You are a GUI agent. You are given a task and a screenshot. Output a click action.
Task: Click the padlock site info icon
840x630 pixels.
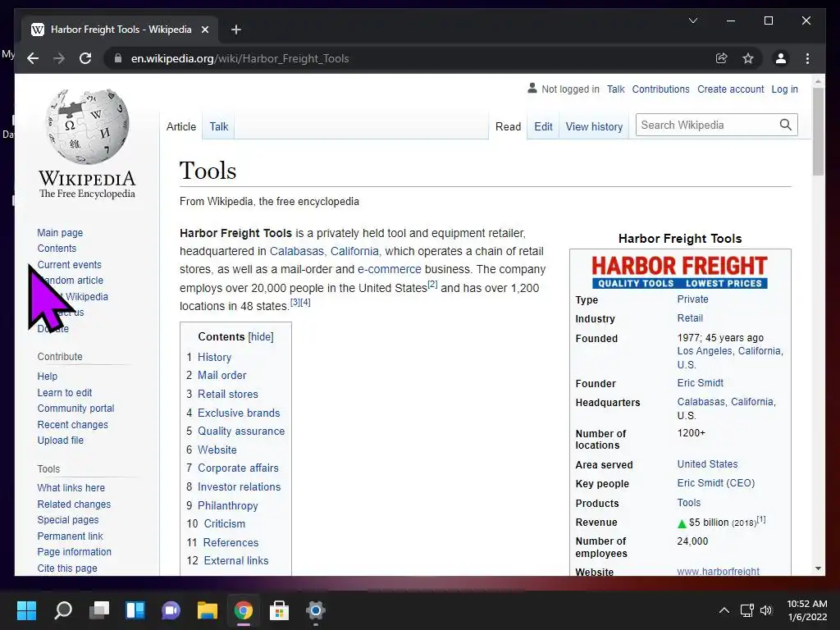click(x=118, y=58)
